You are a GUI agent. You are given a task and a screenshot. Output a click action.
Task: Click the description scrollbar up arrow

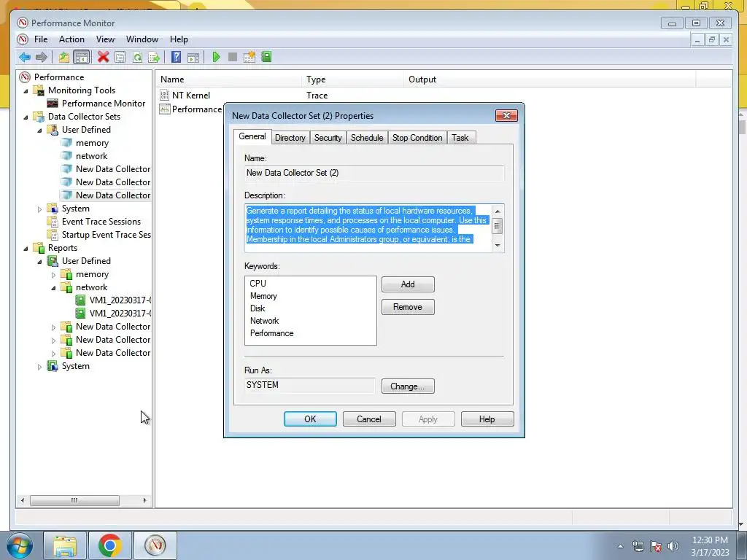coord(498,211)
